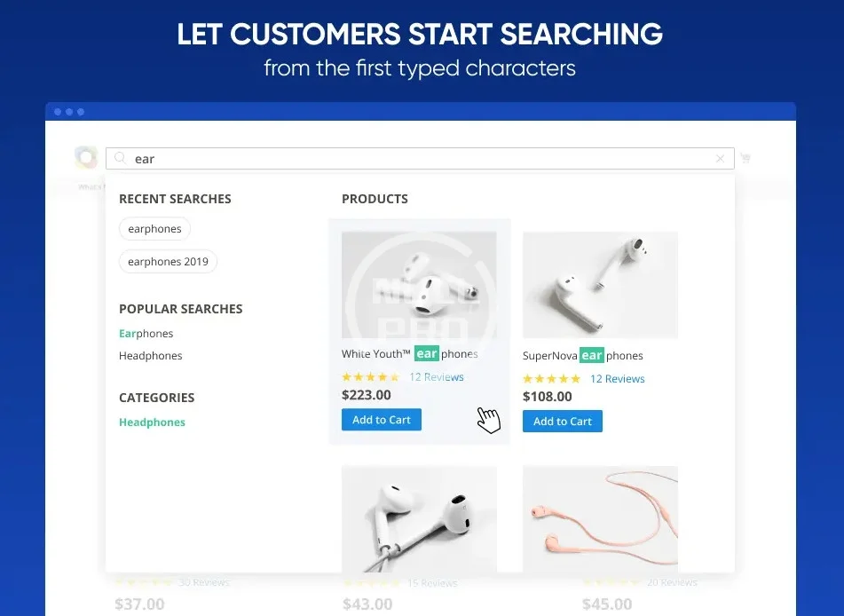Open the wired white earbuds thumbnail

point(419,518)
